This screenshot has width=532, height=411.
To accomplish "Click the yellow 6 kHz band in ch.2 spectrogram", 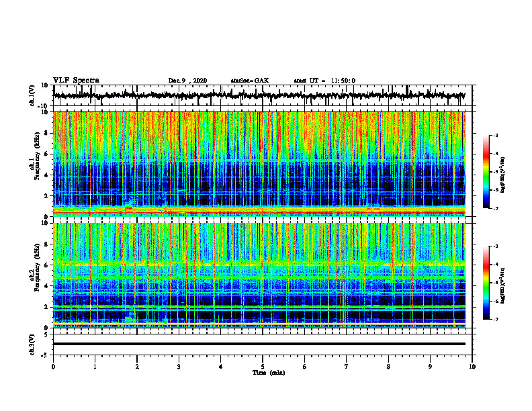I will (259, 263).
